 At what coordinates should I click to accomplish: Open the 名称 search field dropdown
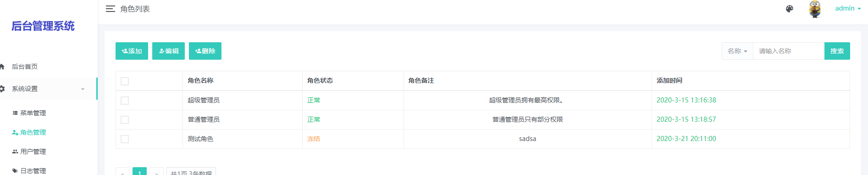coord(737,51)
